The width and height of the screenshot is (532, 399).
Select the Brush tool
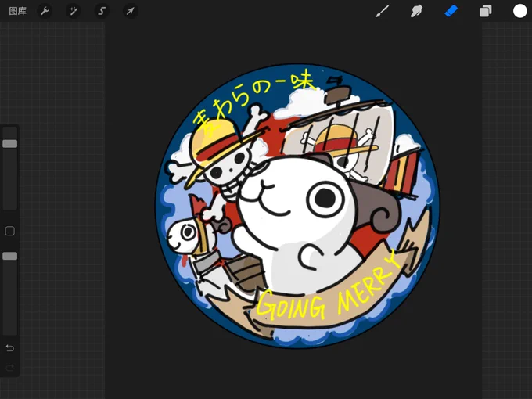[383, 11]
